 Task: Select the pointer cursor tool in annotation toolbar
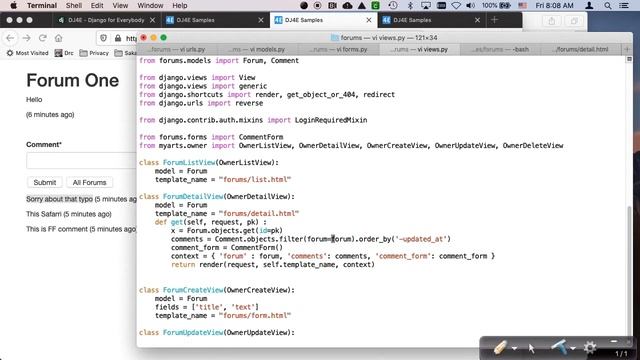pyautogui.click(x=531, y=348)
